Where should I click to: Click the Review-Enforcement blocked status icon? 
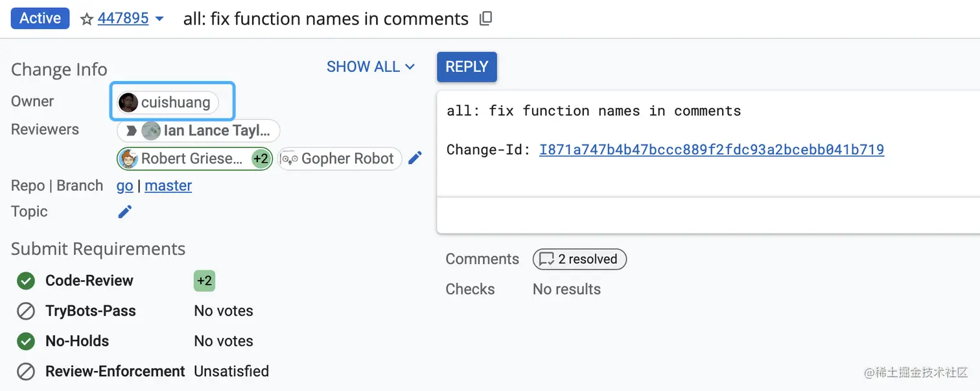[x=26, y=372]
